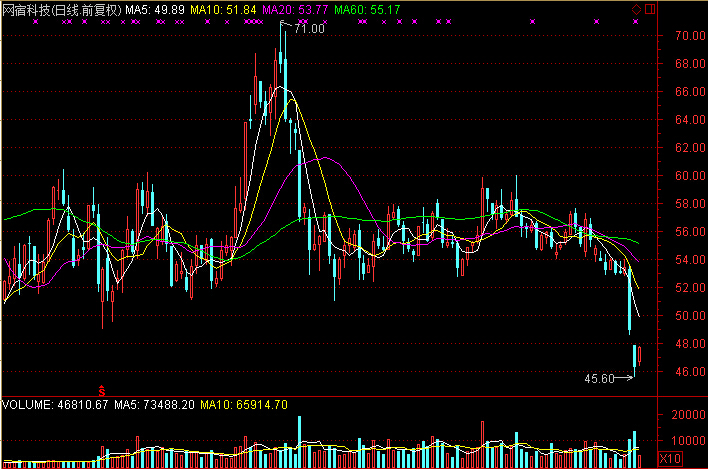Screen dimensions: 708x469
Task: Open the green MA60 indicator settings
Action: pos(367,9)
